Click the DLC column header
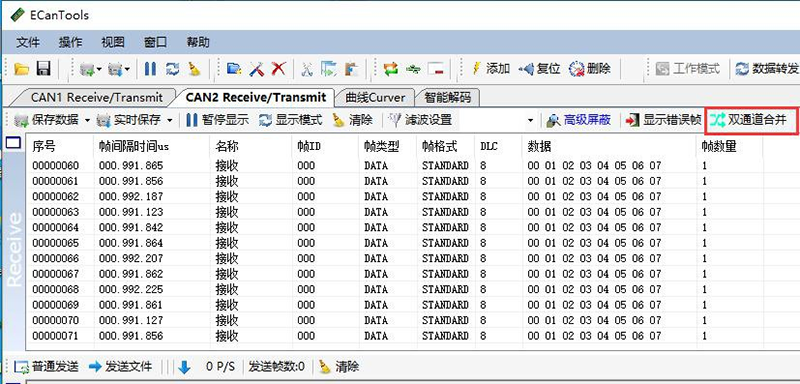The width and height of the screenshot is (800, 384). click(498, 147)
